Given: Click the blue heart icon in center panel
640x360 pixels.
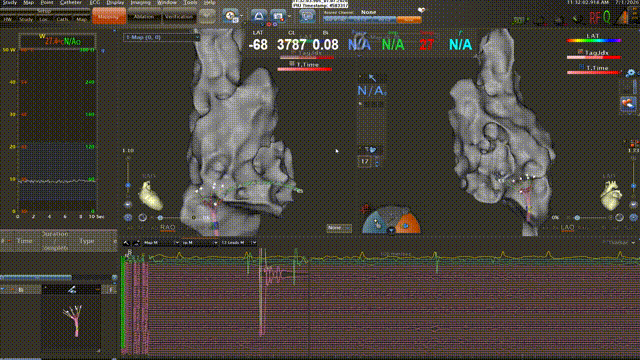Looking at the screenshot, I should coord(372,150).
